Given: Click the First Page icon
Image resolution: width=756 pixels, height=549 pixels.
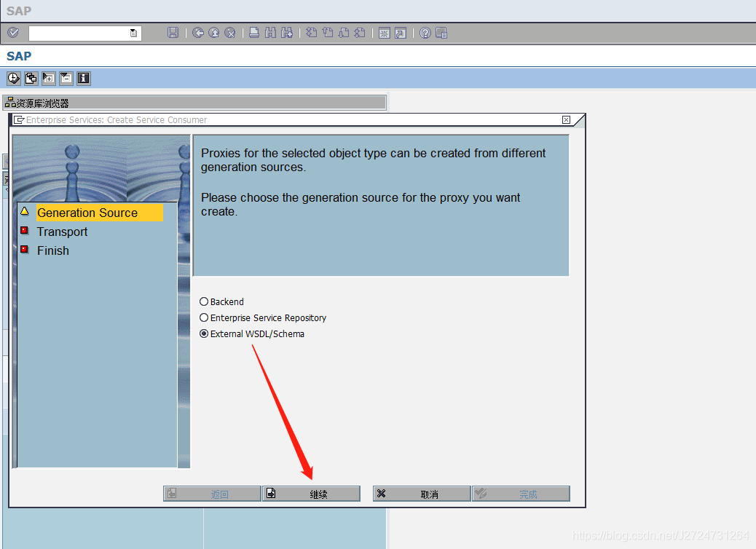Looking at the screenshot, I should [x=312, y=33].
